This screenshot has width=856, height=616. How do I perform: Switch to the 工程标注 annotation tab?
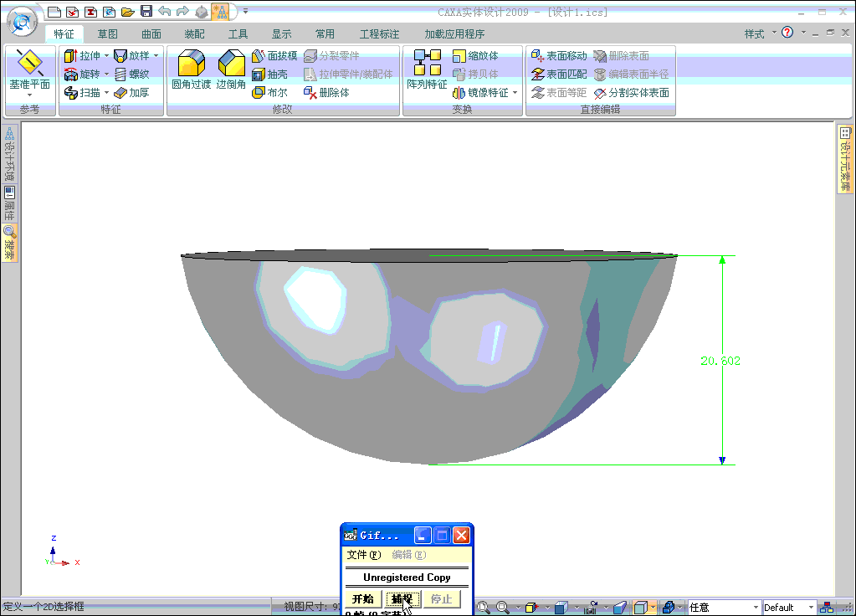[379, 33]
